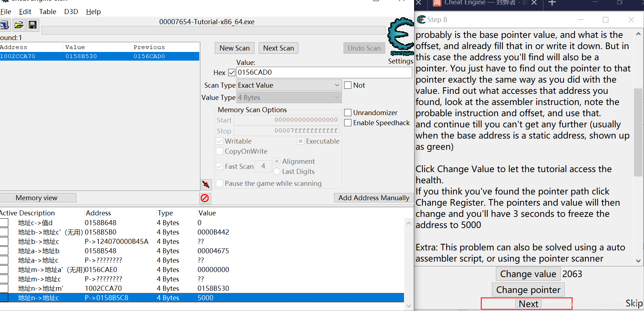This screenshot has height=311, width=644.
Task: Close the Cheat Engine browser tab
Action: pos(534,3)
